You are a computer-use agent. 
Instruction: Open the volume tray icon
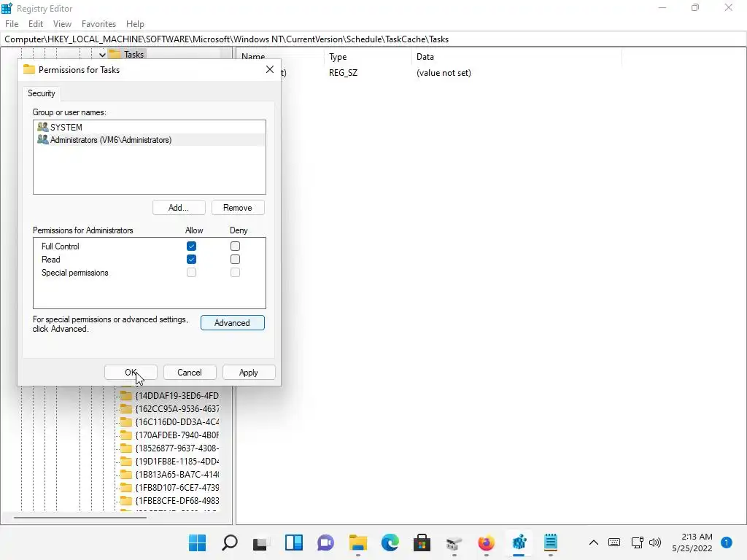655,542
